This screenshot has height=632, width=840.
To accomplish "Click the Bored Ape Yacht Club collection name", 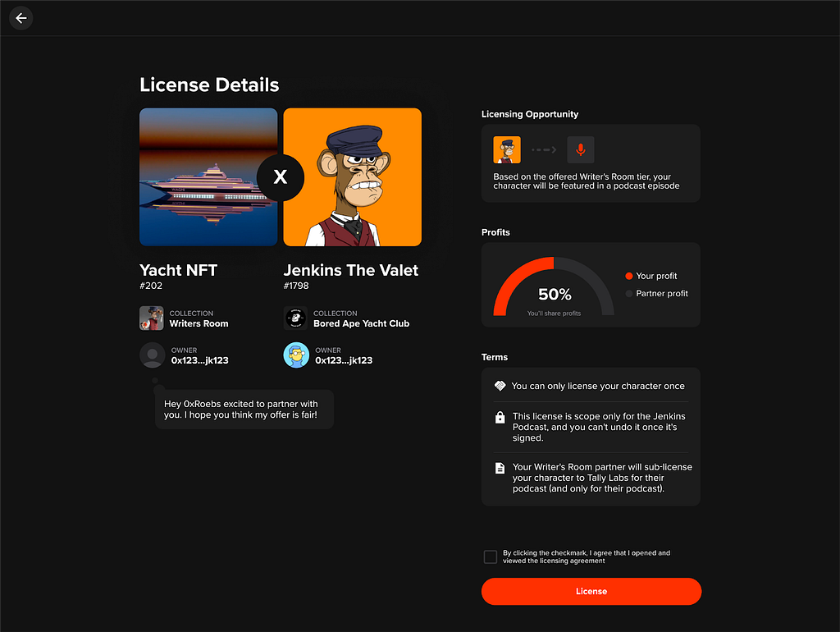I will click(x=361, y=323).
